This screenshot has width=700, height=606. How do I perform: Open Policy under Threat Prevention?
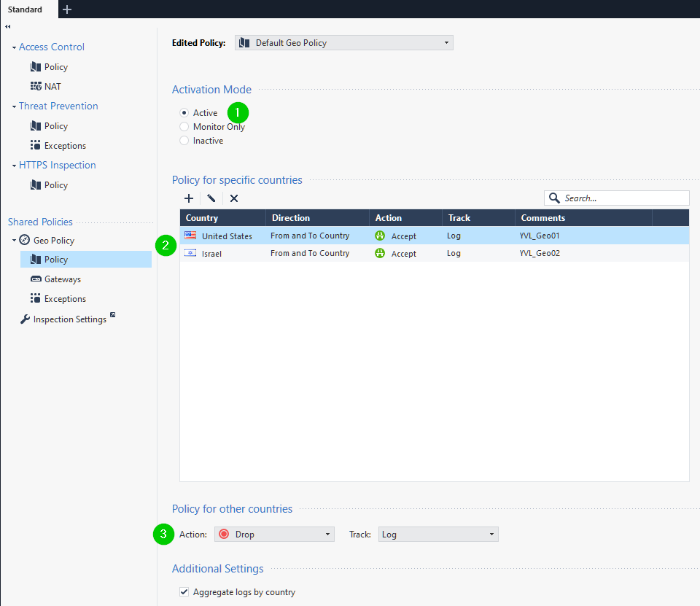pos(56,126)
